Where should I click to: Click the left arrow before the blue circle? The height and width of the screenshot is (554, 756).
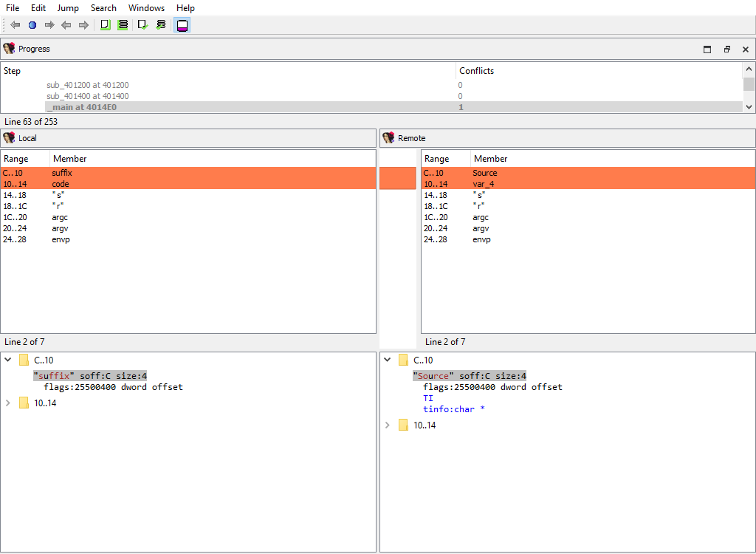coord(15,25)
